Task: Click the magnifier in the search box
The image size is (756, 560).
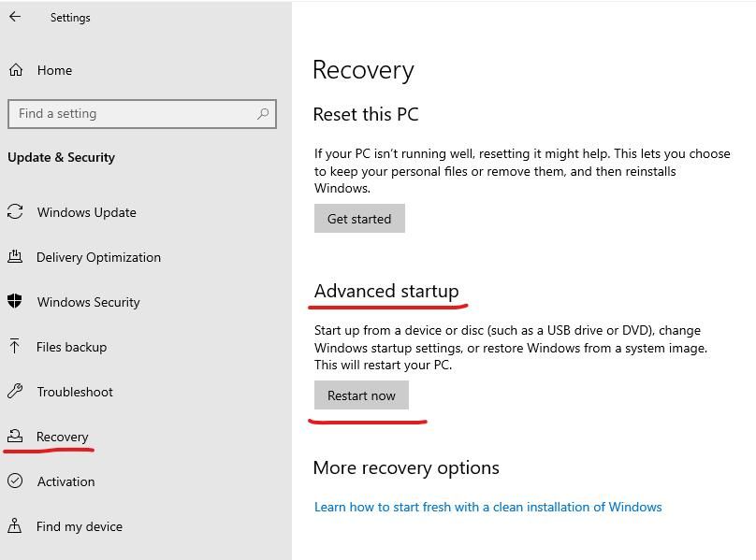Action: [x=261, y=113]
